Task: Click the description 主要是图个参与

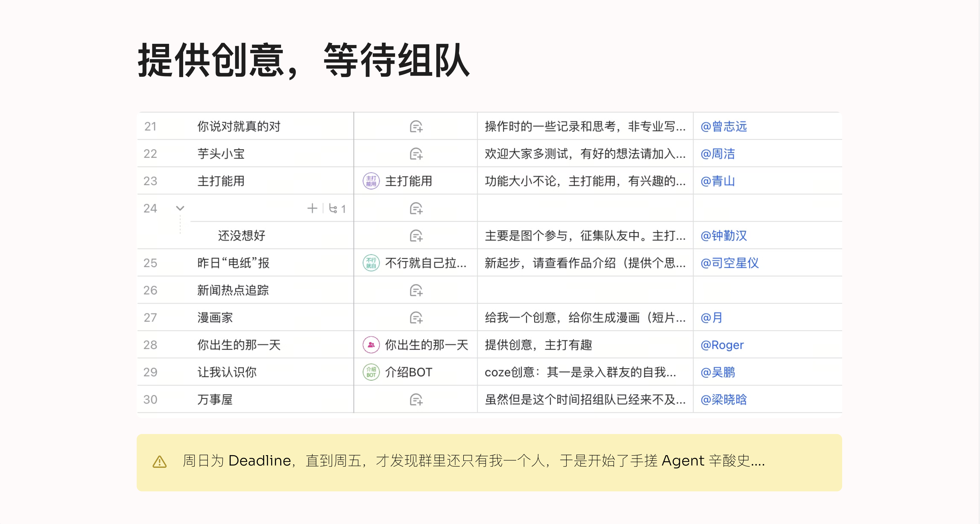Action: (585, 236)
